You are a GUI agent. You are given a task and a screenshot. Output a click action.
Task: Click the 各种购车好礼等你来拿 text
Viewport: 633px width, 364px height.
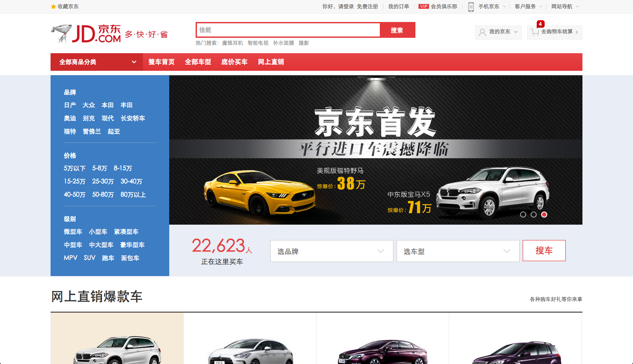[x=556, y=299]
